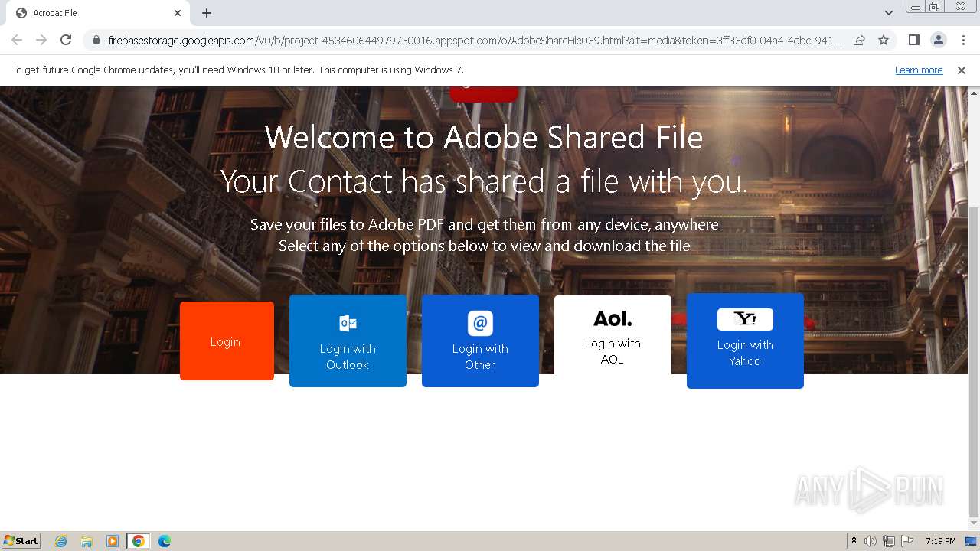The width and height of the screenshot is (980, 551).
Task: Click the orange Login button
Action: [227, 341]
